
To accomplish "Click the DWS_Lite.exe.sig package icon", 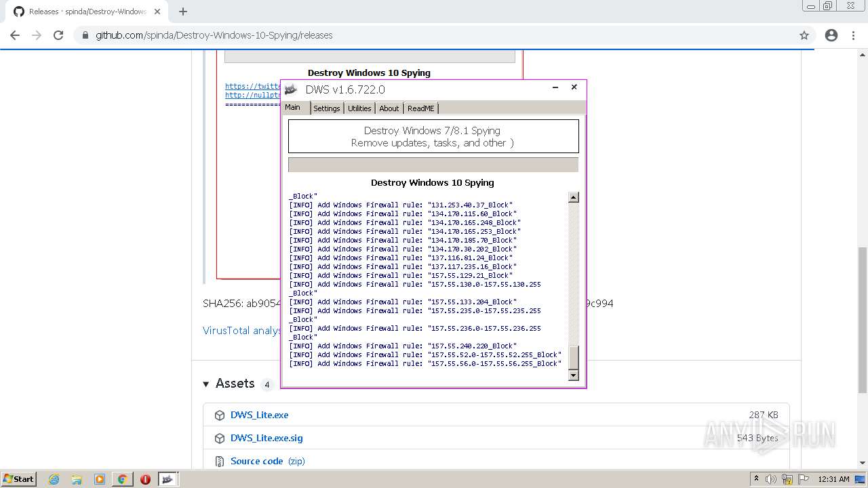I will pos(220,439).
